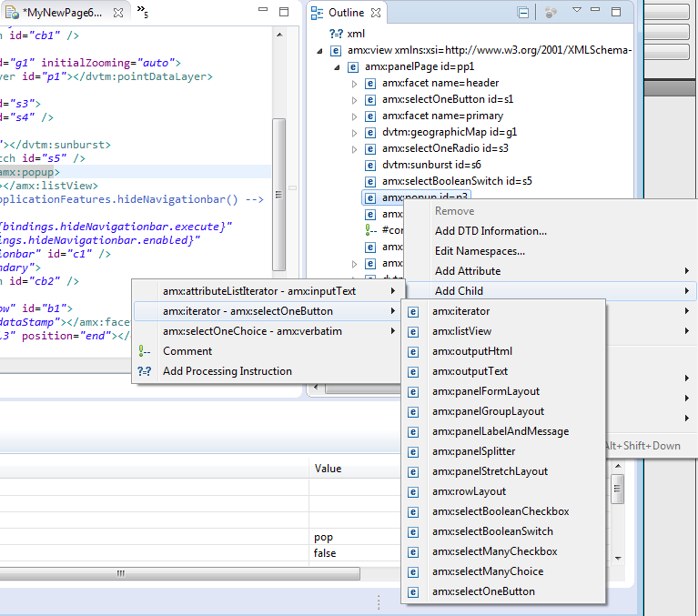
Task: Click the amx:outputHtml element icon
Action: click(413, 351)
